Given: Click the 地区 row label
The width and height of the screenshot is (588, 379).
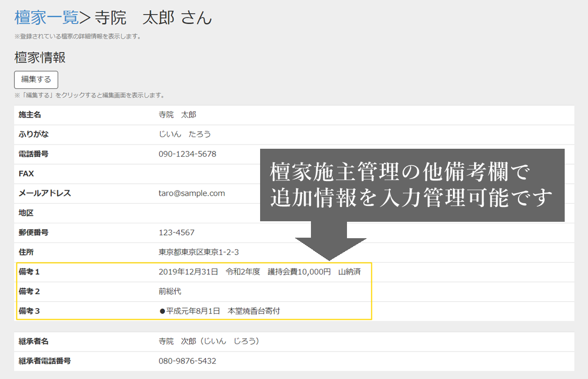Looking at the screenshot, I should (26, 213).
